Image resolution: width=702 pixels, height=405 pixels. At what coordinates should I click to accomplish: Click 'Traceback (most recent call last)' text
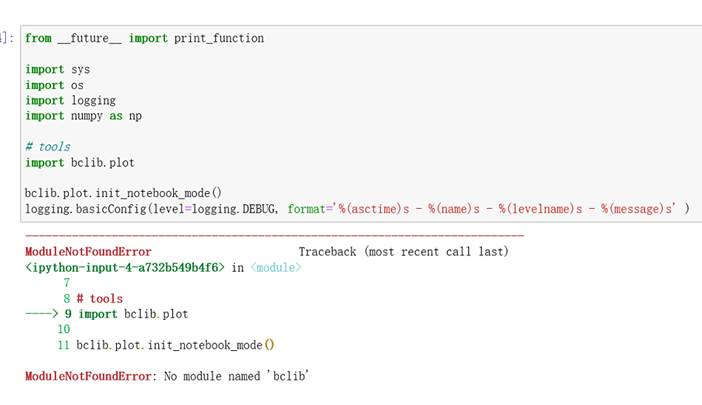click(x=403, y=252)
